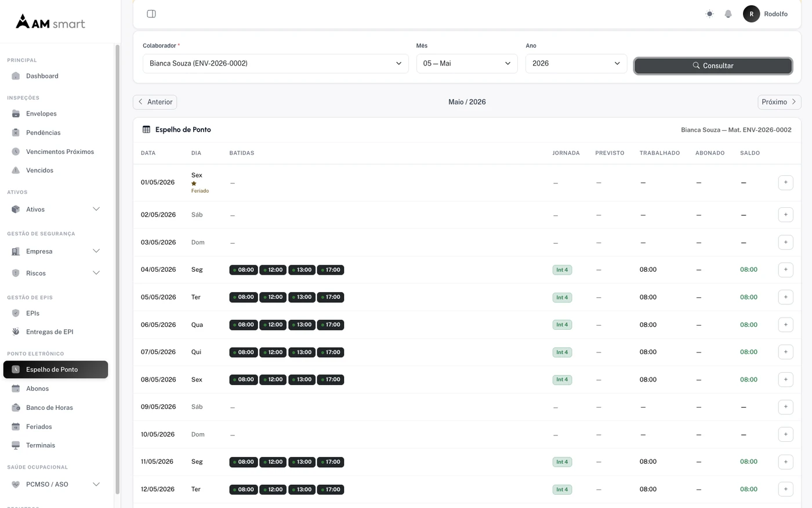
Task: Click plus button for 08/05/2026 row
Action: [785, 380]
